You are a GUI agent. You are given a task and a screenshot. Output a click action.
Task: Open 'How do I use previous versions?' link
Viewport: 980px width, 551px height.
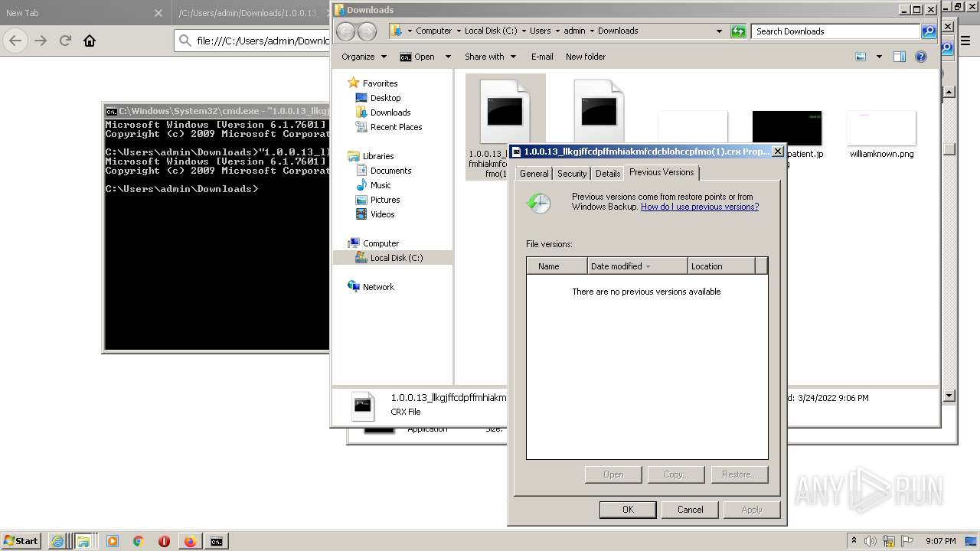pyautogui.click(x=700, y=207)
